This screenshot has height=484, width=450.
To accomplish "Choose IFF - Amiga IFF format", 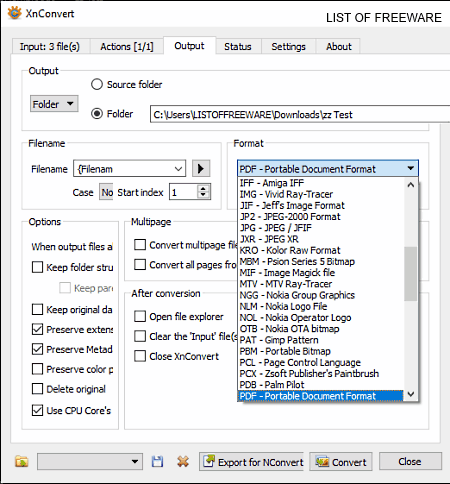I will (321, 183).
